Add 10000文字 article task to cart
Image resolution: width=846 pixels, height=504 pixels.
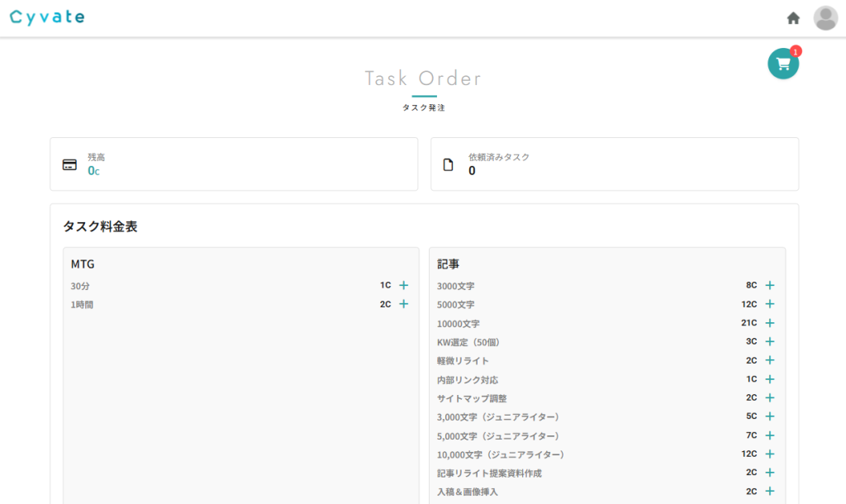click(x=770, y=323)
